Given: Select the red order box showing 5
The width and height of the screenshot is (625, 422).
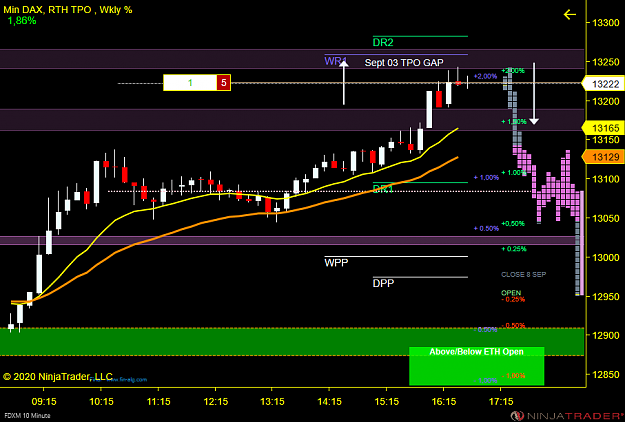Looking at the screenshot, I should click(224, 82).
